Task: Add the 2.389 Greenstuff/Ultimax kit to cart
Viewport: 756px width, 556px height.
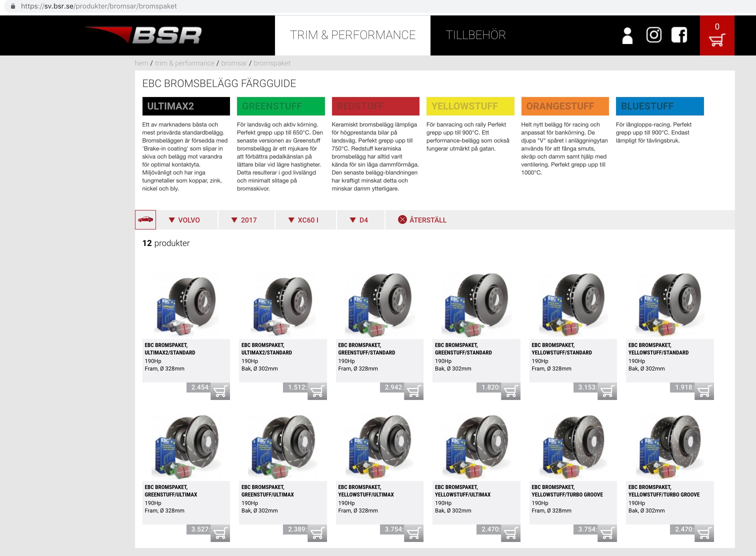Action: point(317,533)
